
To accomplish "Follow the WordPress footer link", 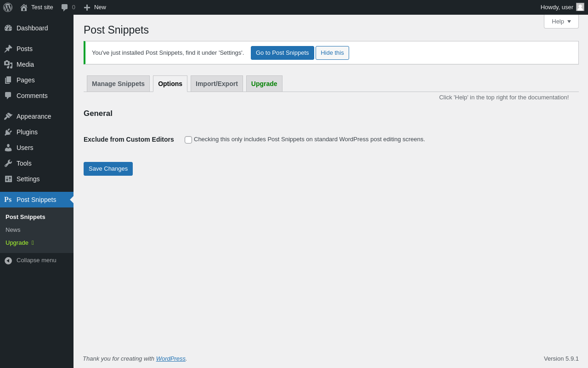I will (x=170, y=359).
